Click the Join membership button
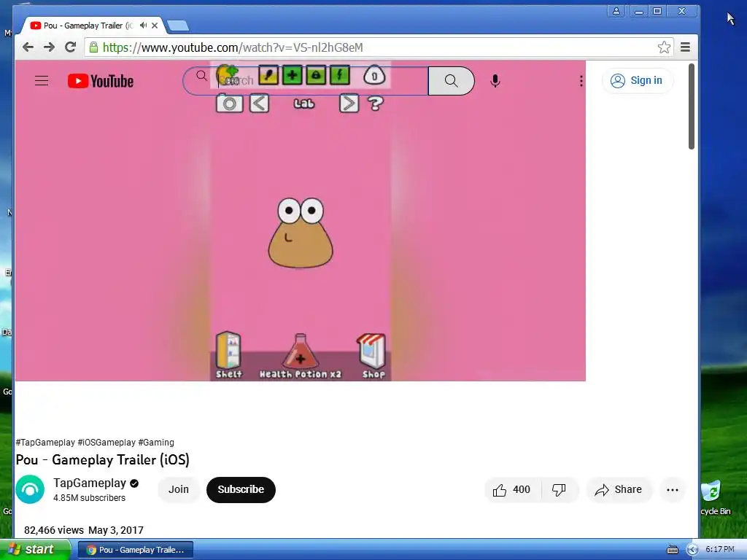The image size is (747, 560). [x=179, y=489]
